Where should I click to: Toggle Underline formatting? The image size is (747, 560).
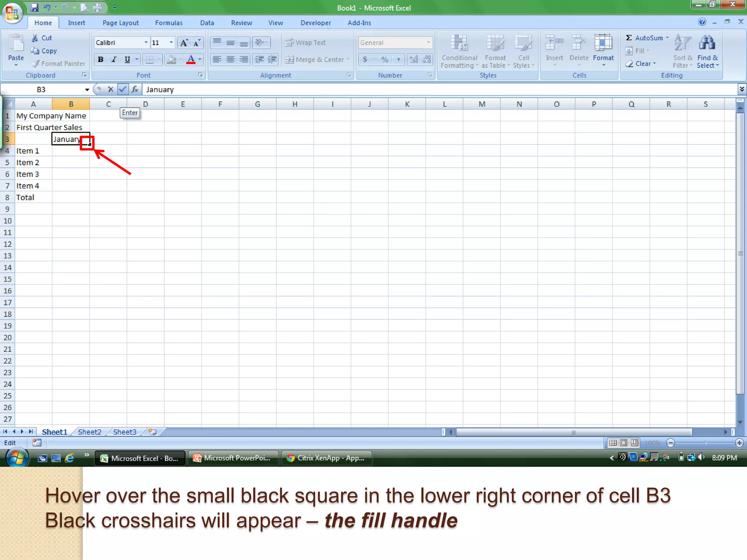coord(127,59)
